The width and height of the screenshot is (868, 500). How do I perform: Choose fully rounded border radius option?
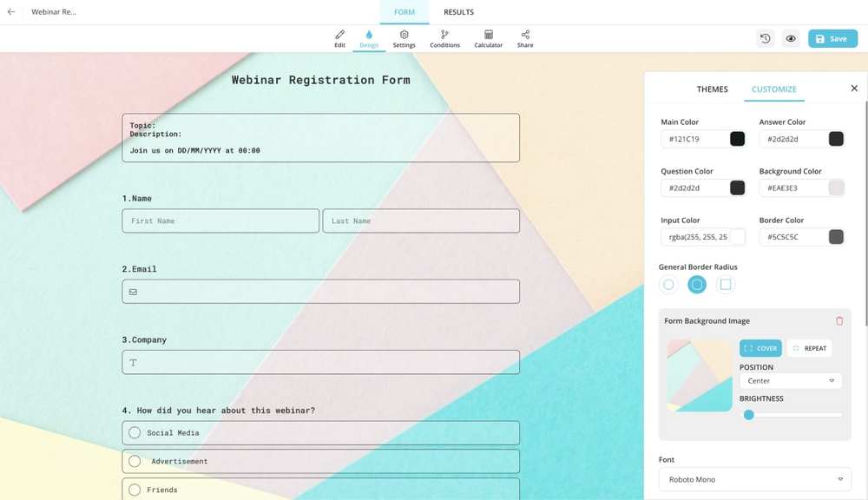tap(668, 285)
